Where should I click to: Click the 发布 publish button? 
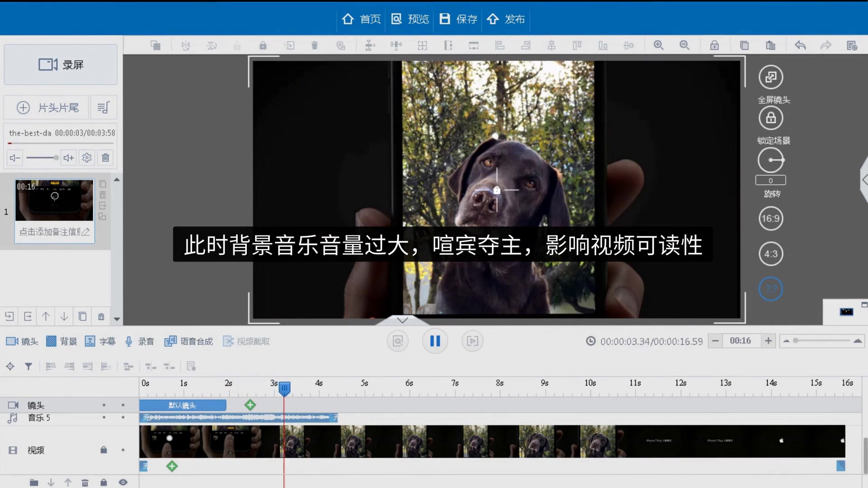coord(506,19)
